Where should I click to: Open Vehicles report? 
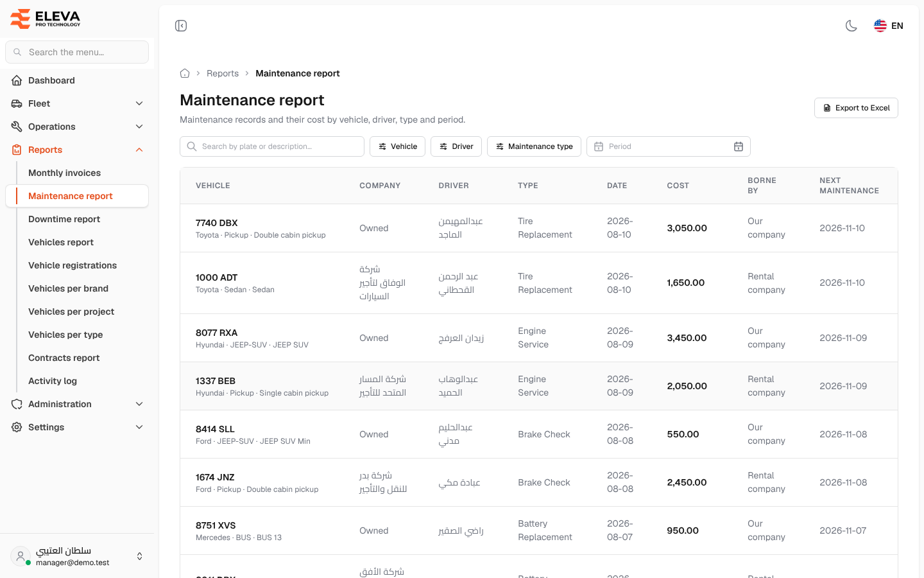tap(61, 242)
